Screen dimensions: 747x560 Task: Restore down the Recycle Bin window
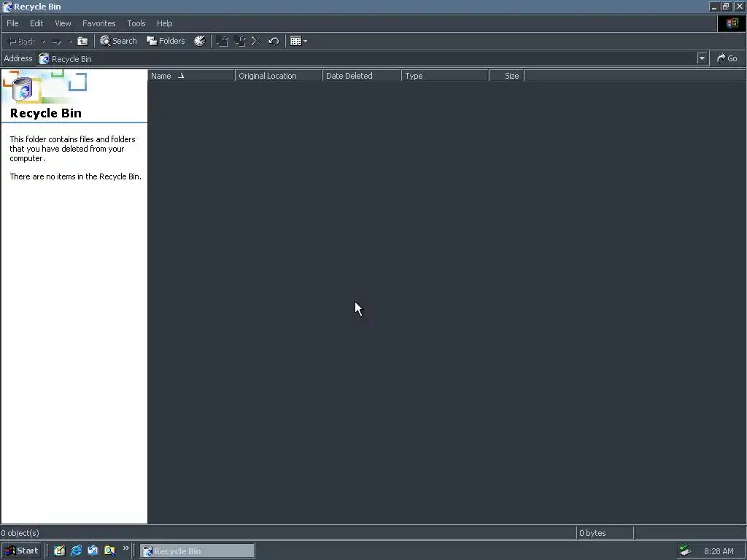[725, 7]
